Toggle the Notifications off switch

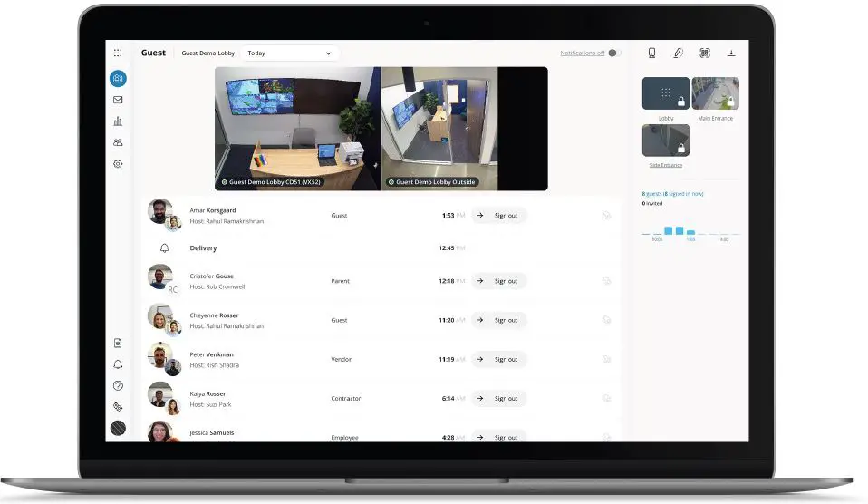pyautogui.click(x=614, y=53)
